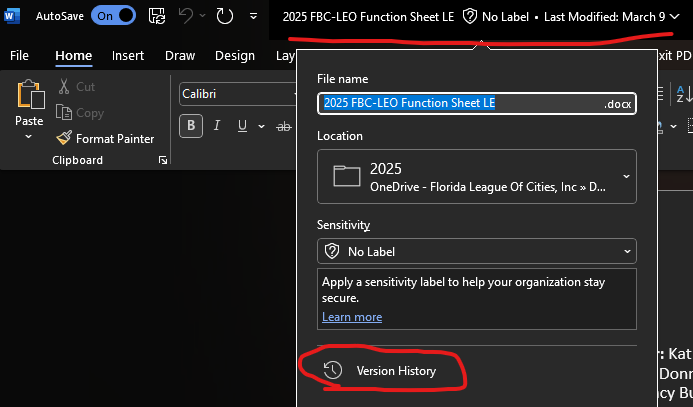Toggle the AutoSave switch
693x407 pixels.
pyautogui.click(x=113, y=16)
